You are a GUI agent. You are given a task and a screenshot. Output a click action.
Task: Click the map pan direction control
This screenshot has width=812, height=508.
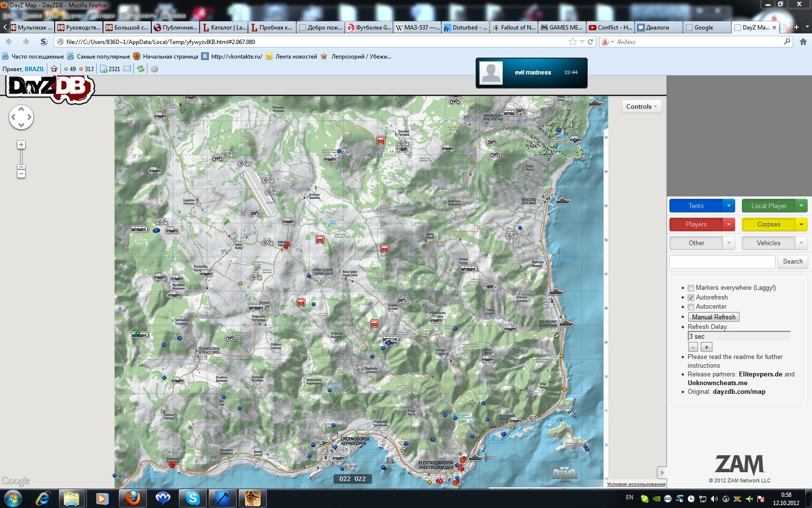(x=21, y=117)
